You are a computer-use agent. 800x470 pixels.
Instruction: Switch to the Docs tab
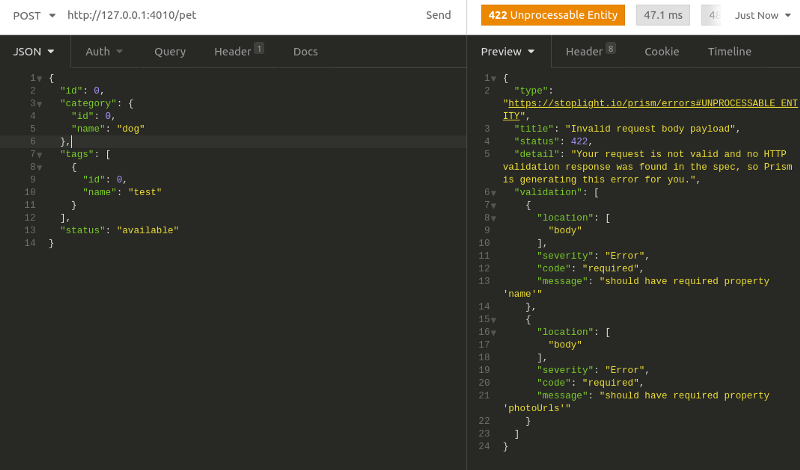coord(305,51)
